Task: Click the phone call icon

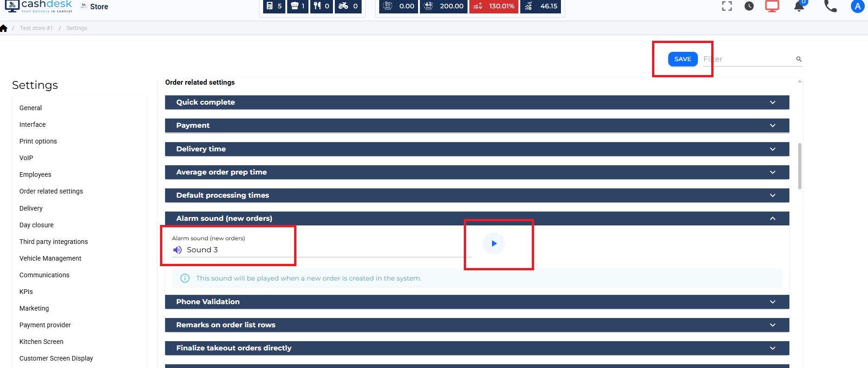Action: coord(831,6)
